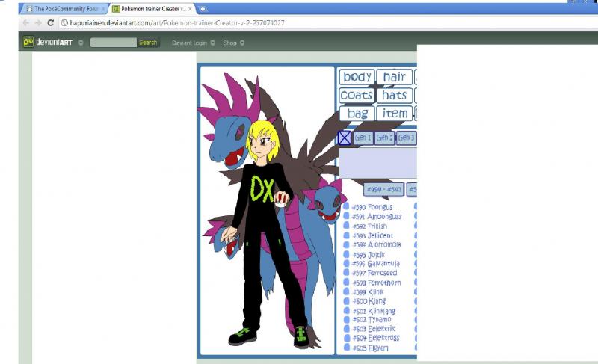598x364 pixels.
Task: Click the X clear-Pokemon box icon
Action: [x=345, y=138]
